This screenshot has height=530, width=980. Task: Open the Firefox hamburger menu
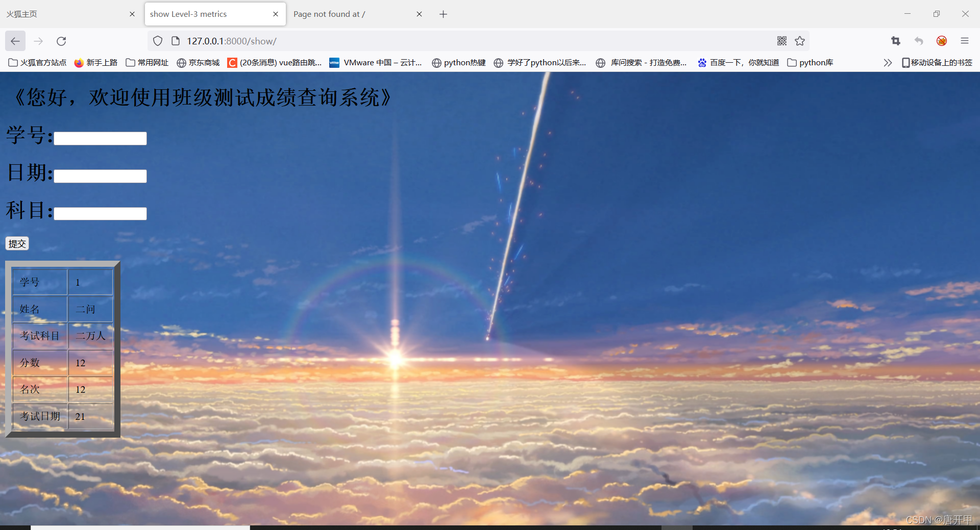tap(965, 41)
